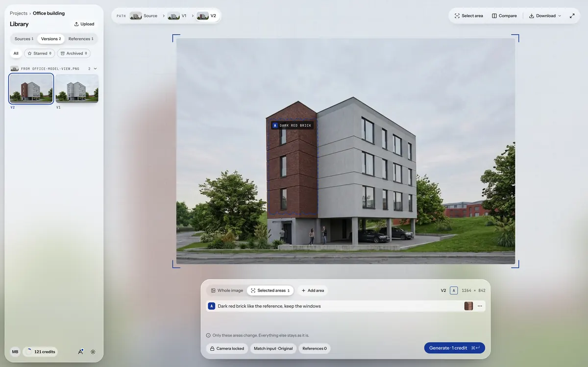Select the Selected areas mode
The width and height of the screenshot is (588, 367).
click(270, 291)
